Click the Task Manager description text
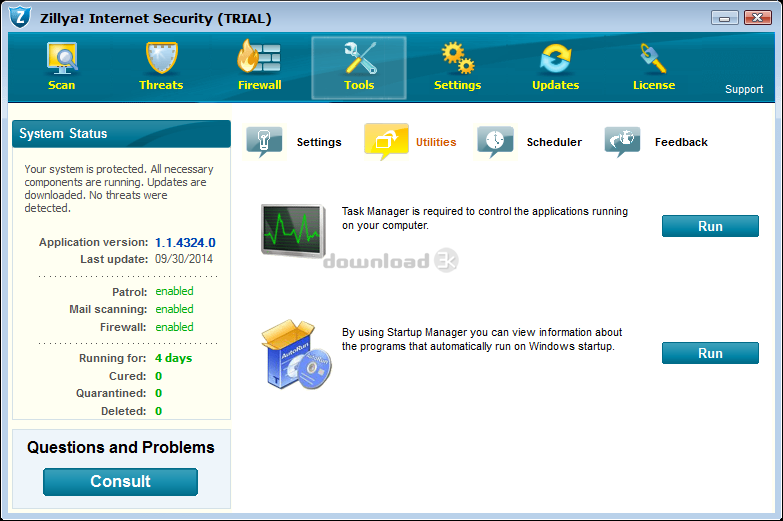The width and height of the screenshot is (783, 521). (485, 218)
